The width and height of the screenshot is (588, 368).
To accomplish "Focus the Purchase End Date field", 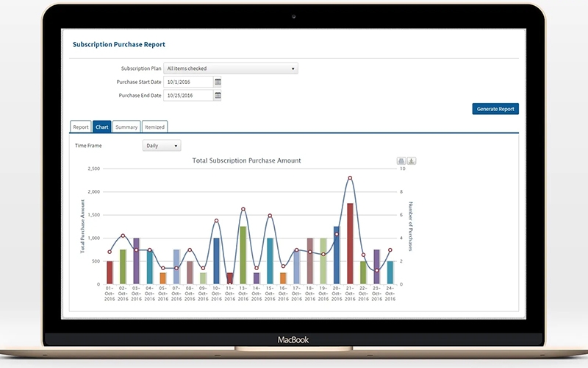I will click(x=188, y=96).
